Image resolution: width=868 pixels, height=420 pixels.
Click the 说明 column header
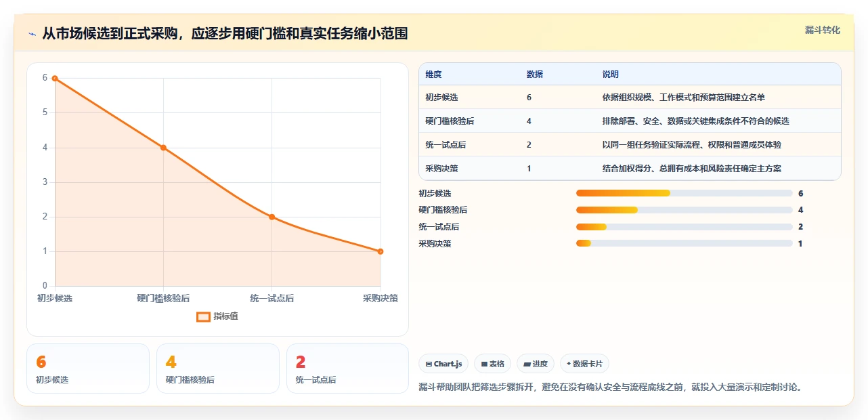click(611, 75)
